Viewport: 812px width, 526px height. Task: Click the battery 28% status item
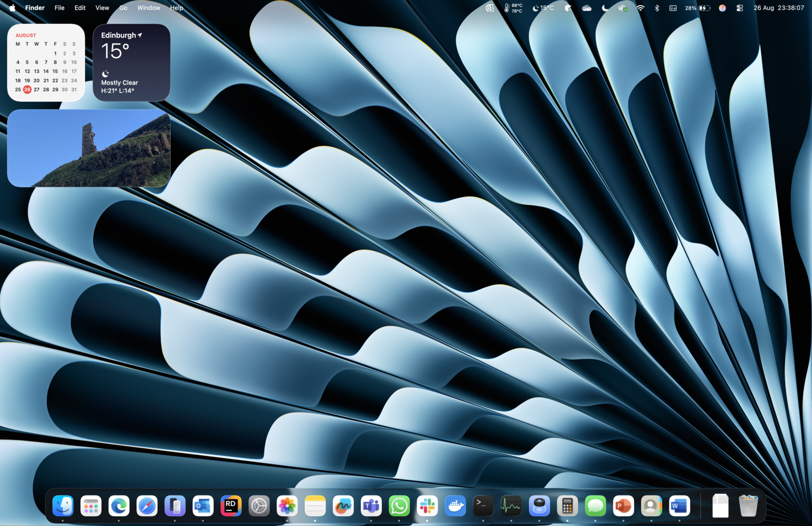pos(698,8)
